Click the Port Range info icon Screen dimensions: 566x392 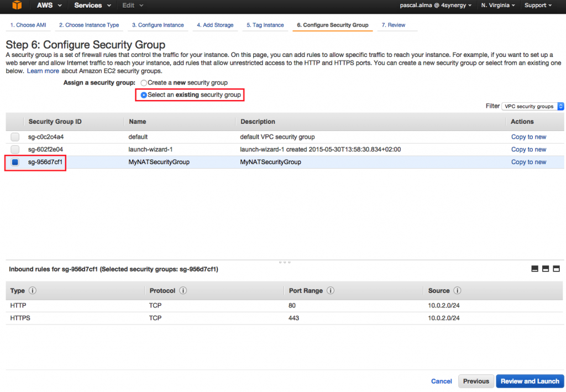point(331,291)
